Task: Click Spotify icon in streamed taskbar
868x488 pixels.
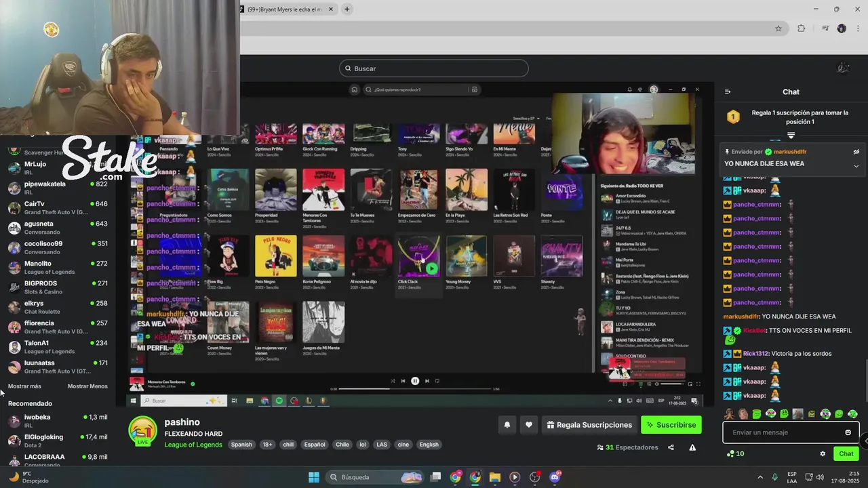Action: 279,401
